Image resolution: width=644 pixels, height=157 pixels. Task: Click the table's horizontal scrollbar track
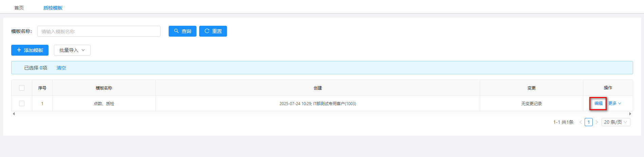tap(322, 114)
